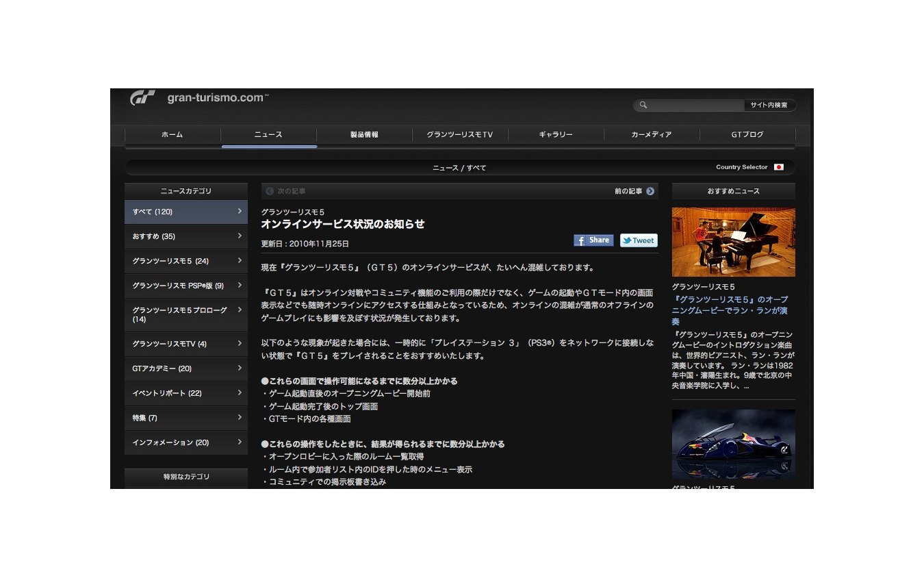Click the search magnifier icon

click(643, 105)
